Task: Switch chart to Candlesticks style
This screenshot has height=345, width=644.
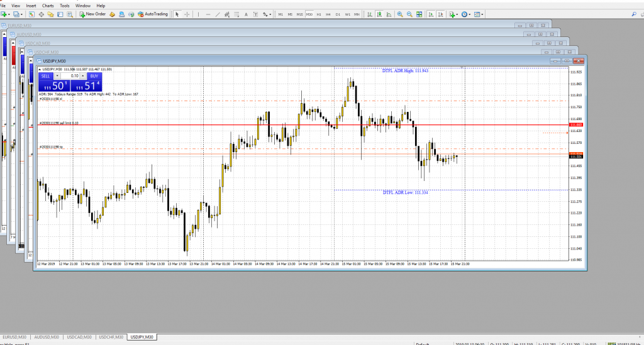Action: [x=379, y=14]
